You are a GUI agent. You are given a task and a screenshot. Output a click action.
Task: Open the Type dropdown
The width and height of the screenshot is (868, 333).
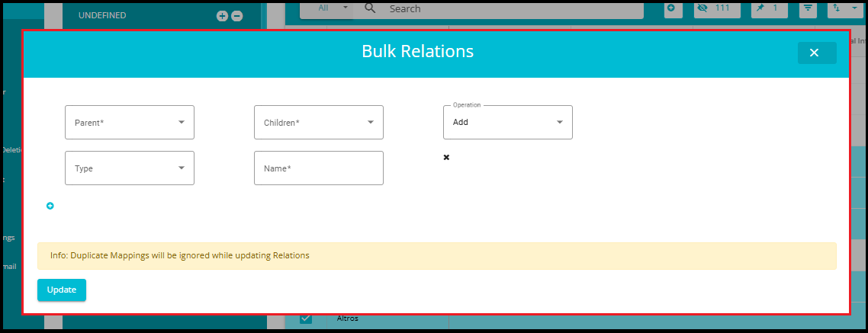130,168
